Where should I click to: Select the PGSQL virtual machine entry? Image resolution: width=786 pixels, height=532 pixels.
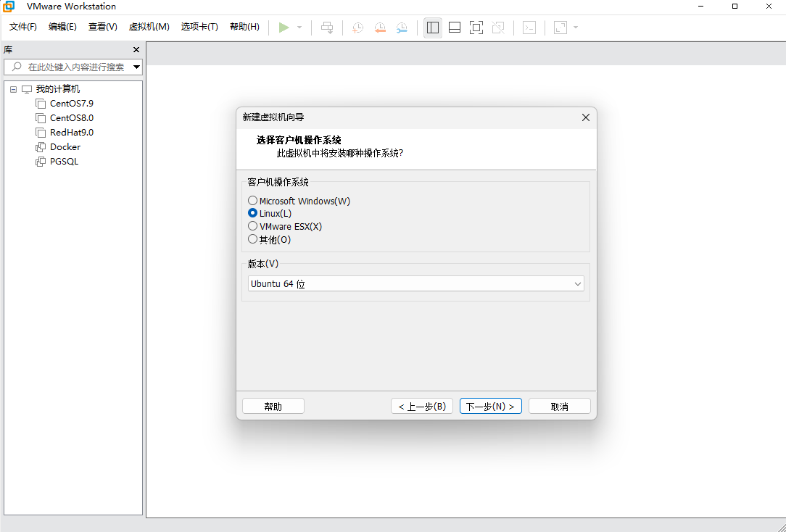click(x=64, y=162)
